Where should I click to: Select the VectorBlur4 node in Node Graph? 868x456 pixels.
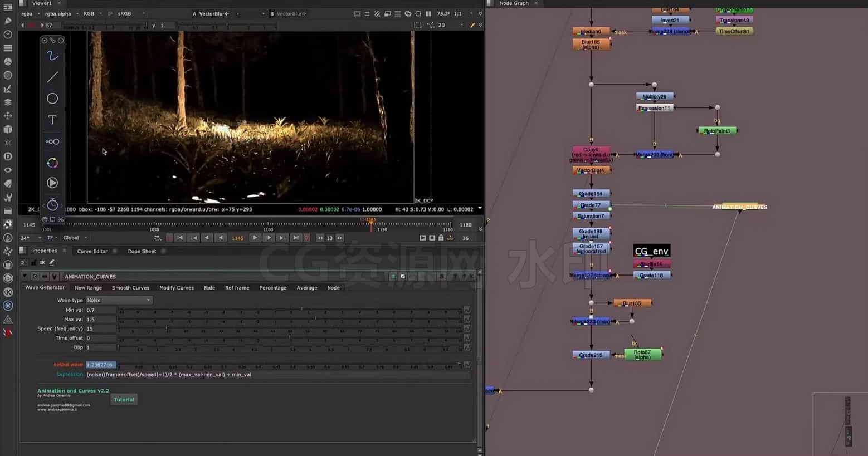[x=591, y=170]
